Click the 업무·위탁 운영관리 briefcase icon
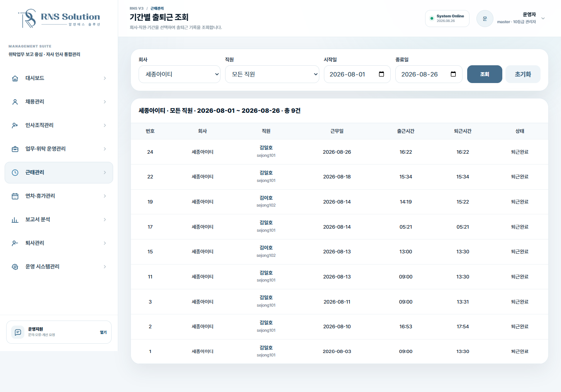 (x=15, y=149)
